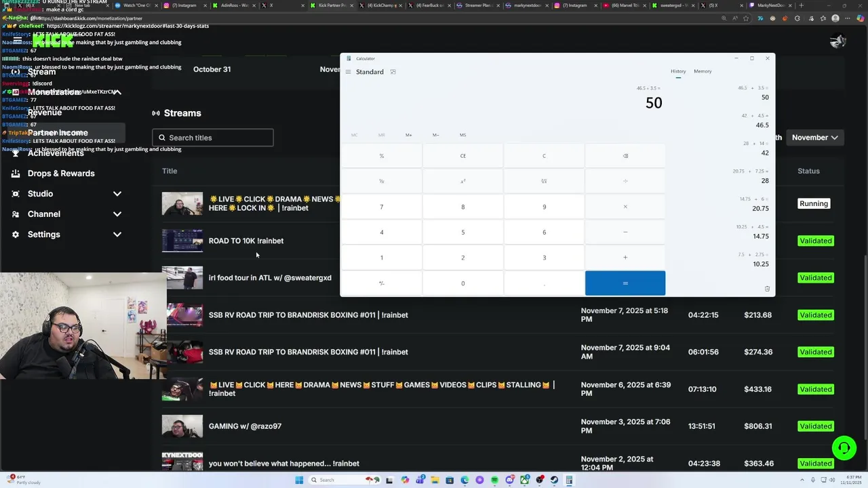This screenshot has width=868, height=488.
Task: Click Validated badge for GAMING w/ @razo97
Action: tap(815, 426)
